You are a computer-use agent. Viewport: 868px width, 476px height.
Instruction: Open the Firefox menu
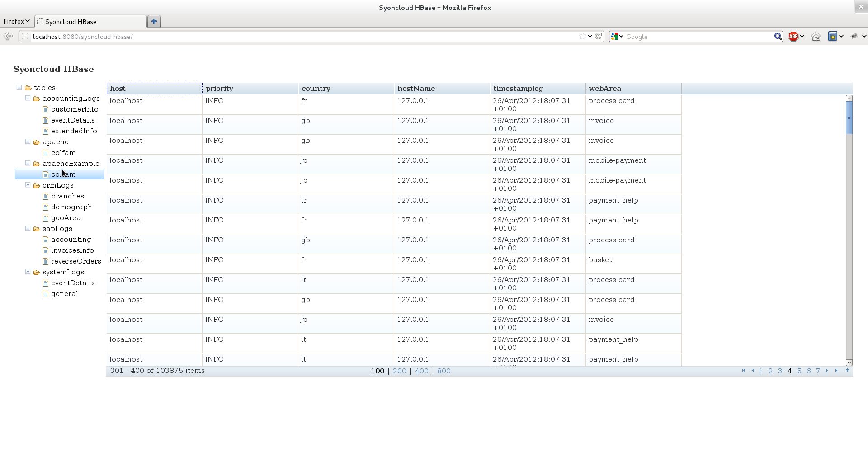tap(16, 21)
